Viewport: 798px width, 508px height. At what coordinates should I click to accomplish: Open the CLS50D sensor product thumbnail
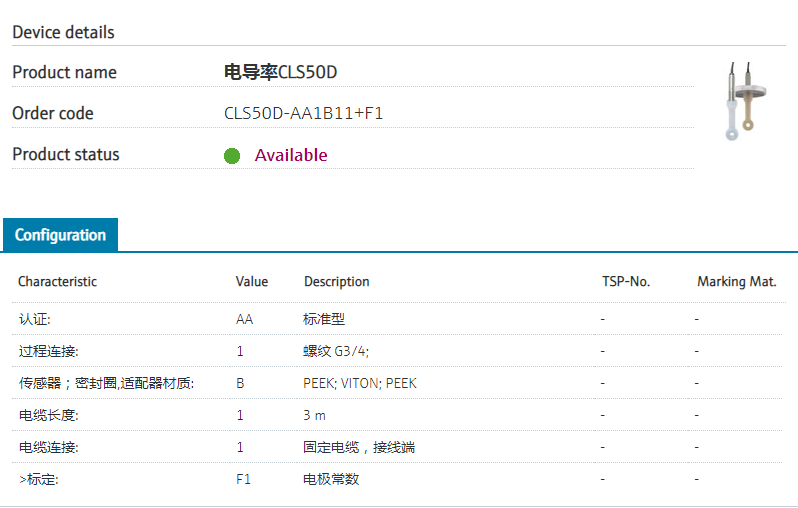click(x=743, y=101)
